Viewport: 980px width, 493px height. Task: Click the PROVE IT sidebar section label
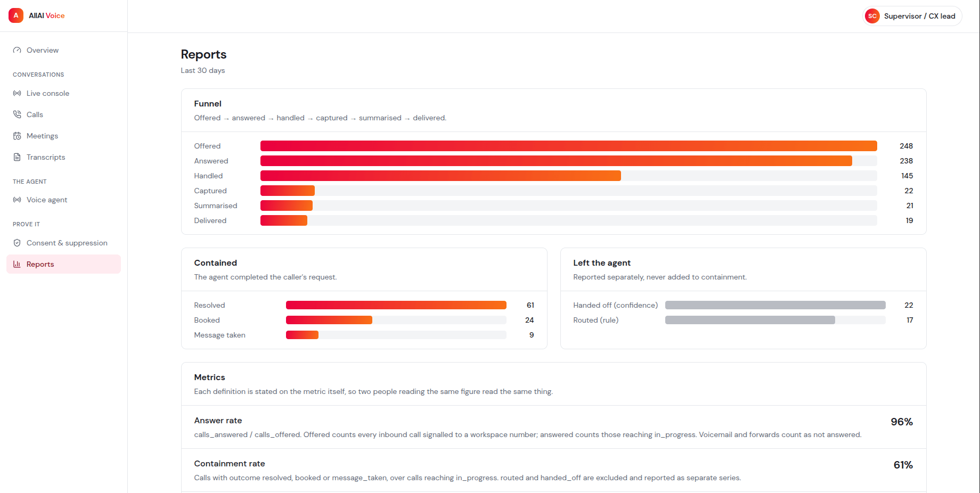[26, 224]
